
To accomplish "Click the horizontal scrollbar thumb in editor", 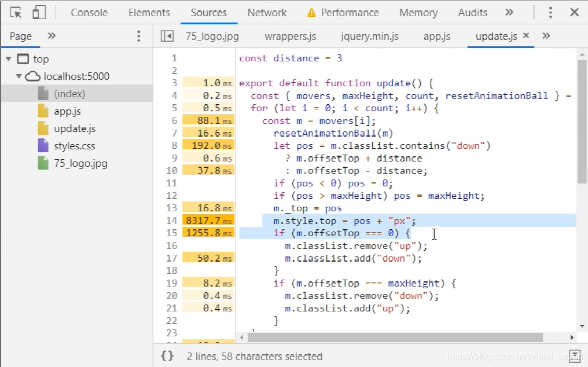I will (395, 337).
